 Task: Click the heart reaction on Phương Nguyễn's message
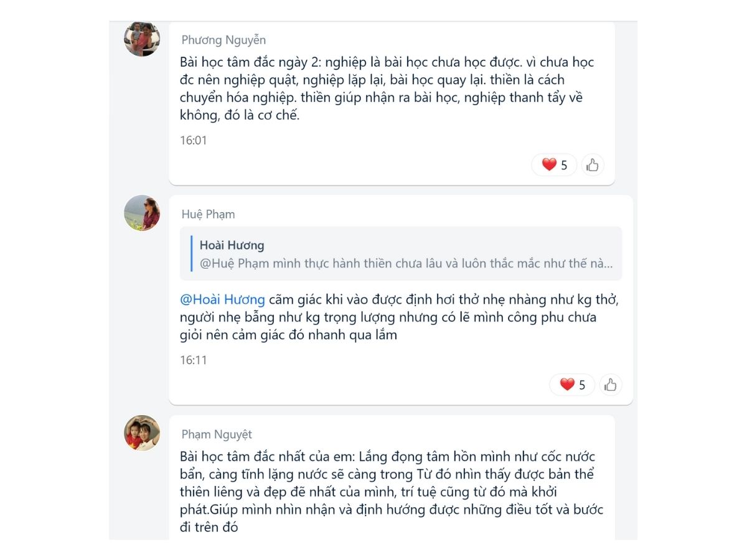point(554,165)
